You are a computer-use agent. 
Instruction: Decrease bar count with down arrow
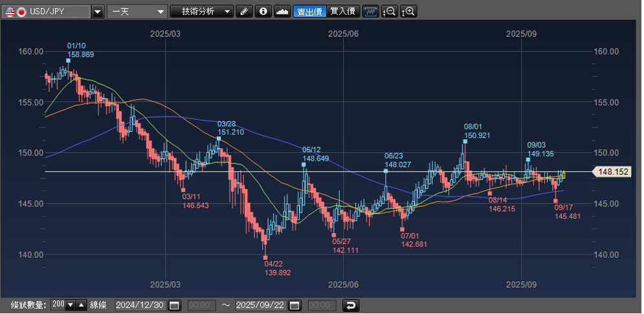pos(71,306)
